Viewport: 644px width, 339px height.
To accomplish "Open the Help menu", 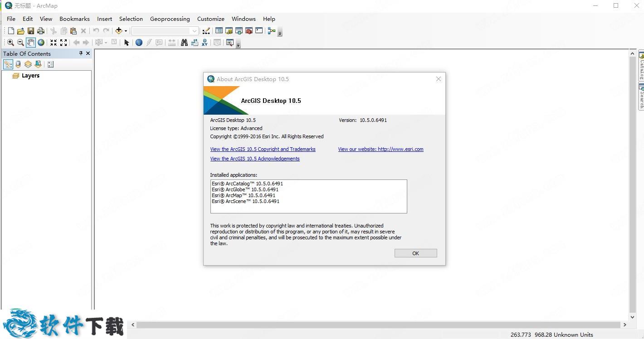I will click(269, 19).
